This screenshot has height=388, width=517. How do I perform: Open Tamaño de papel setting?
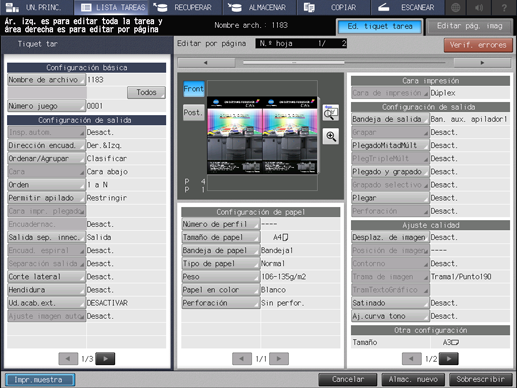[x=221, y=237]
